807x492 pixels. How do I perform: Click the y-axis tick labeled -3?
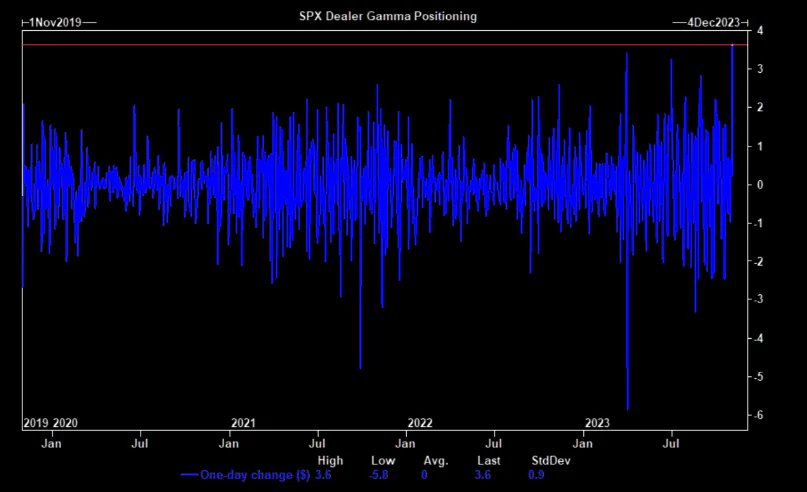point(760,300)
